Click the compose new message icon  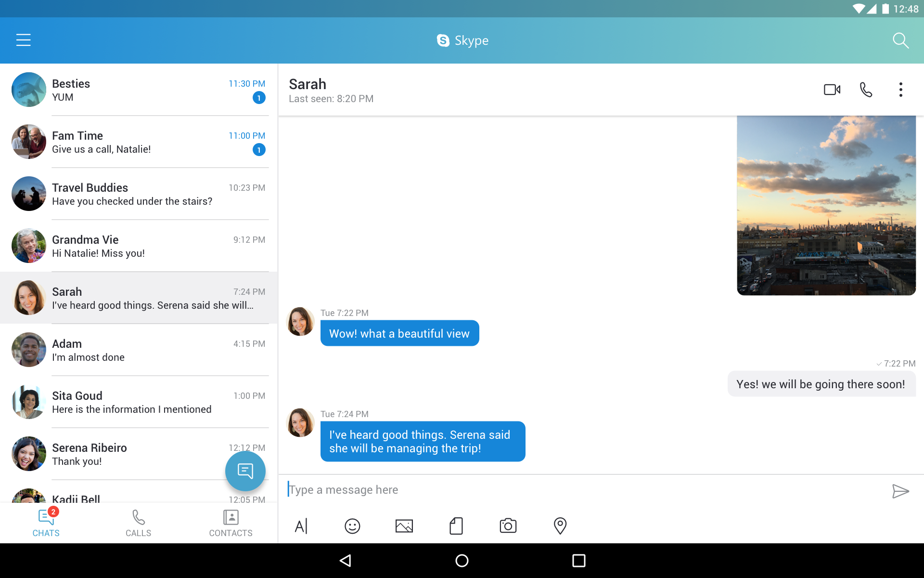245,472
